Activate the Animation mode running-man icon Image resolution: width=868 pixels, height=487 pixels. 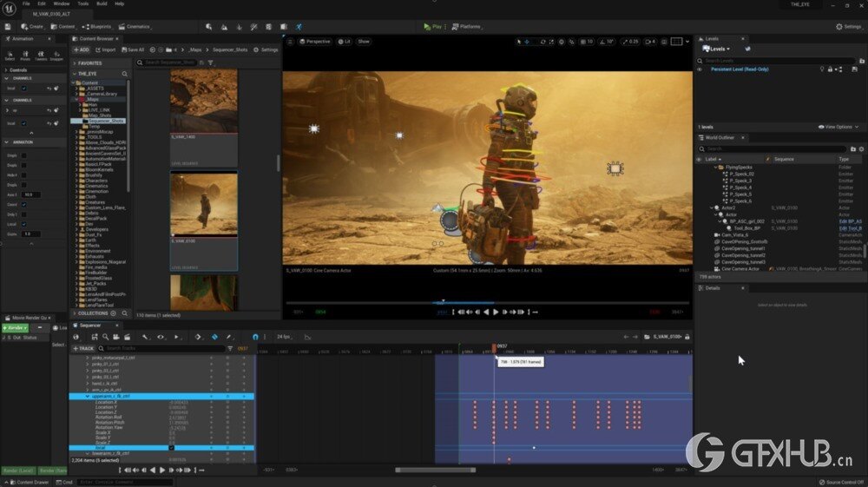coord(299,27)
